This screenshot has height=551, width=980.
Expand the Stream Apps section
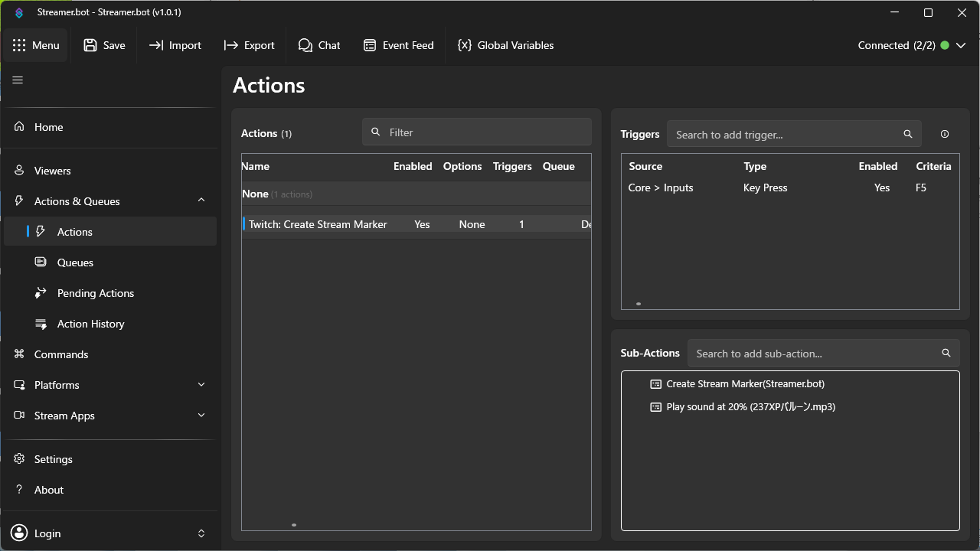(201, 416)
